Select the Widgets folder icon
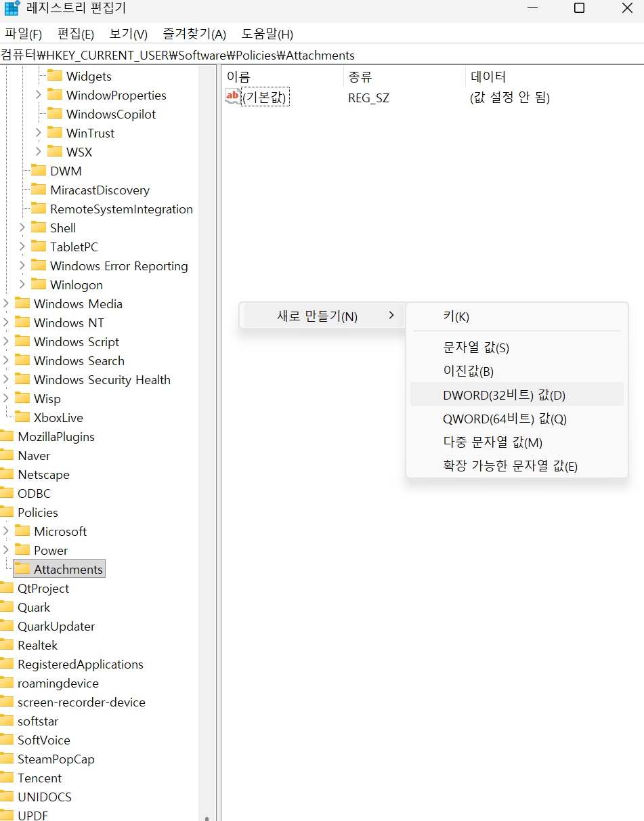 [55, 76]
